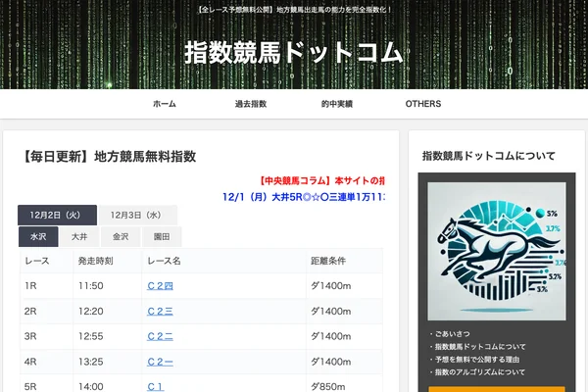Open the C2三 race link
The height and width of the screenshot is (392, 588).
click(160, 312)
